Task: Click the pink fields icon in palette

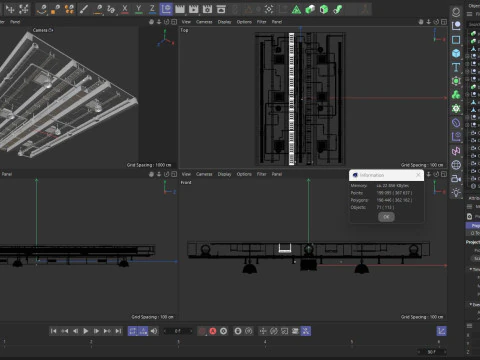Action: point(456,151)
